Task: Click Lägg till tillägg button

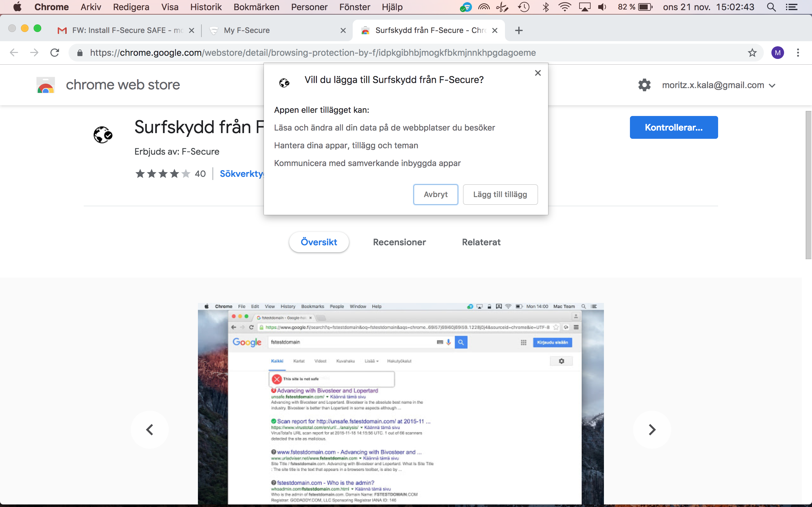Action: pyautogui.click(x=500, y=195)
